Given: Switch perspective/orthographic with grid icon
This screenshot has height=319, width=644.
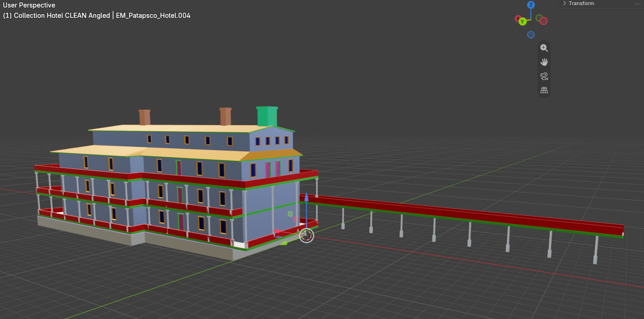Looking at the screenshot, I should [x=544, y=90].
